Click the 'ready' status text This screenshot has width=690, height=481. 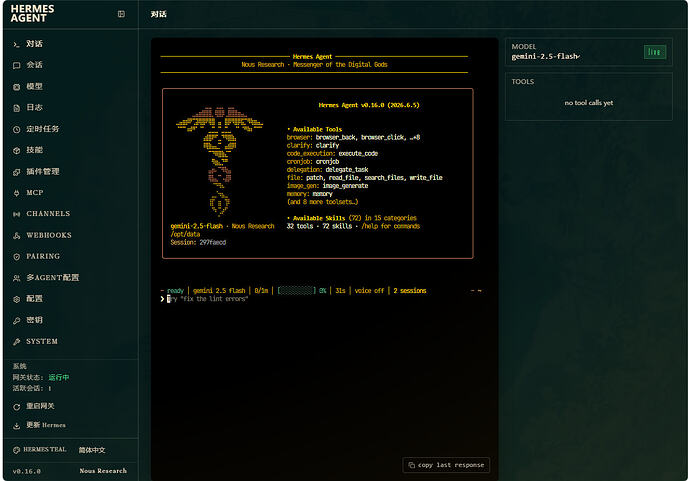tap(175, 291)
